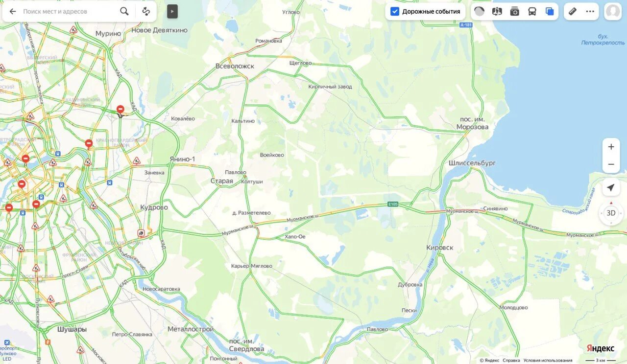Open street panoramas icon
The width and height of the screenshot is (627, 364).
coord(497,11)
